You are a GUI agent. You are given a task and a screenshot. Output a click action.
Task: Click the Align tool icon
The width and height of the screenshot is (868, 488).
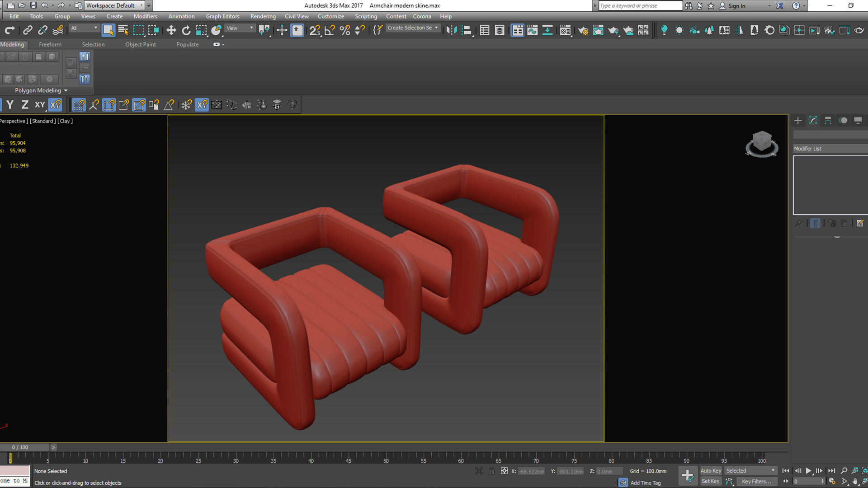[x=467, y=30]
